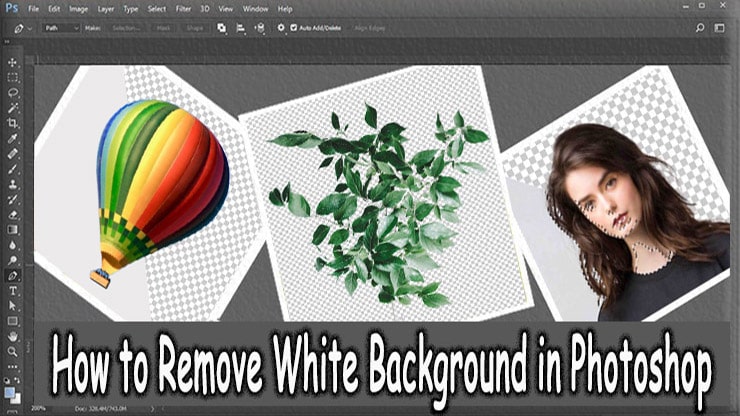Open the Edit menu
Screen dimensions: 740x416
54,8
